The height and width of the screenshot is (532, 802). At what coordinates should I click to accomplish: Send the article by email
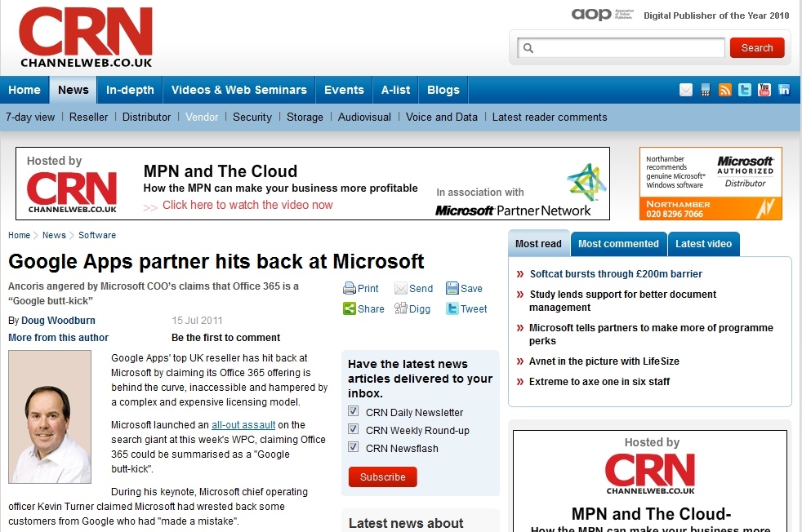[x=414, y=288]
